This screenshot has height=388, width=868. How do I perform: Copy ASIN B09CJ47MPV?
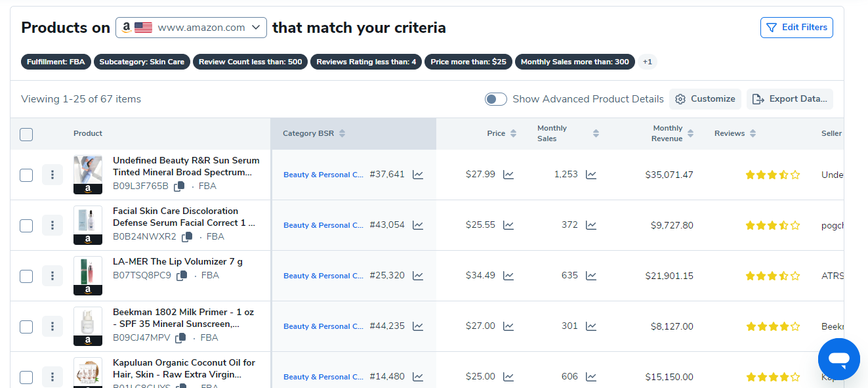coord(180,338)
